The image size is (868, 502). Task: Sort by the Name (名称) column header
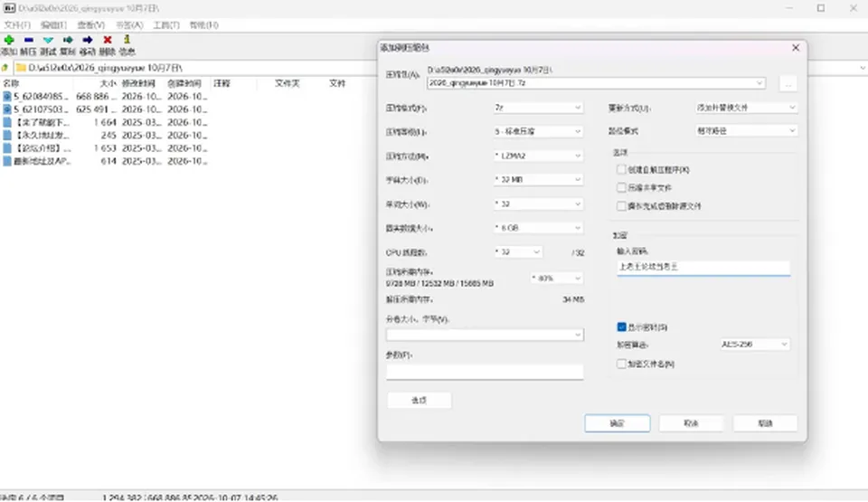(11, 83)
